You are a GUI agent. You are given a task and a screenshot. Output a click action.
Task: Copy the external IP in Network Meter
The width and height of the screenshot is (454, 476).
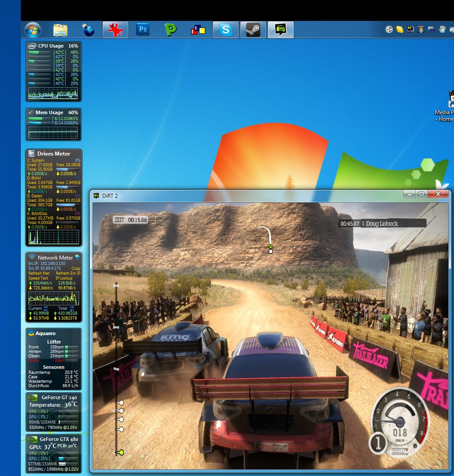click(76, 268)
